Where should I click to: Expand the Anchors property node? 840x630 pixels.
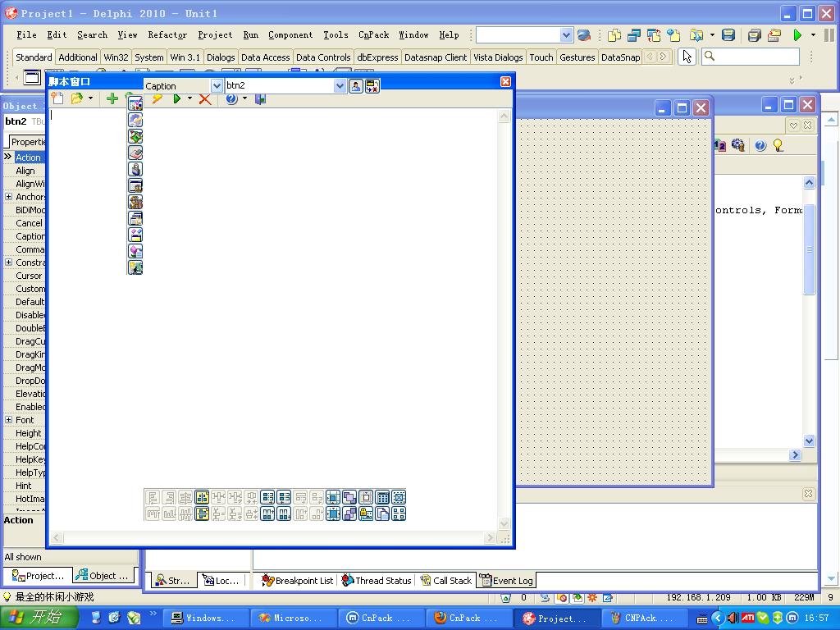tap(8, 197)
